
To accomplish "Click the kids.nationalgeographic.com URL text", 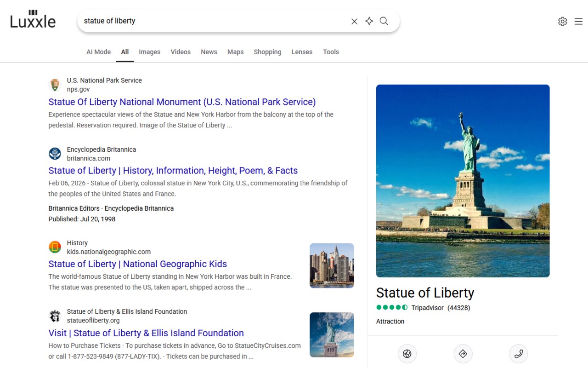I will 109,252.
